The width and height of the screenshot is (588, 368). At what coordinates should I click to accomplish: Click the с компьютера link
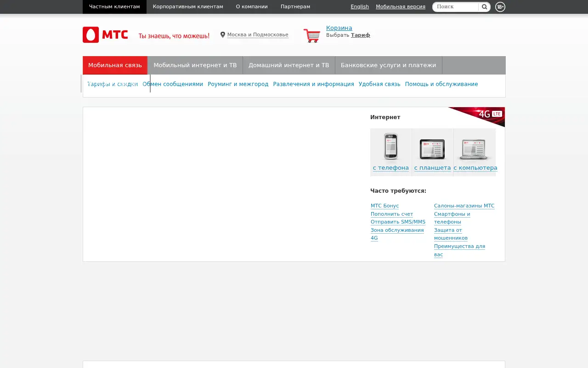pos(475,168)
